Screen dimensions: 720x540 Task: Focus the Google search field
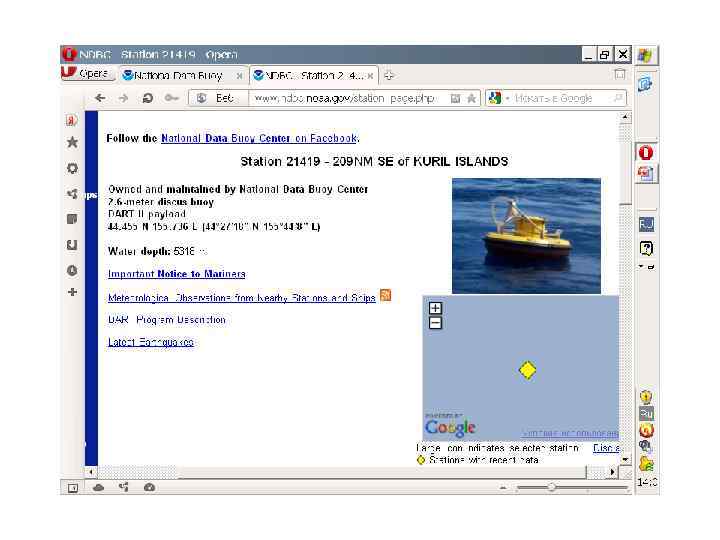click(560, 98)
